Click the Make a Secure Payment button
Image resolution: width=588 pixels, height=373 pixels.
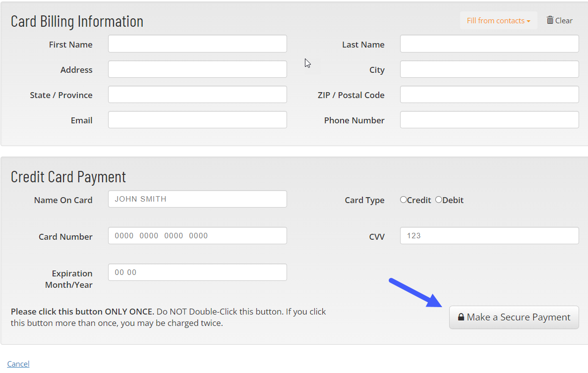(514, 317)
